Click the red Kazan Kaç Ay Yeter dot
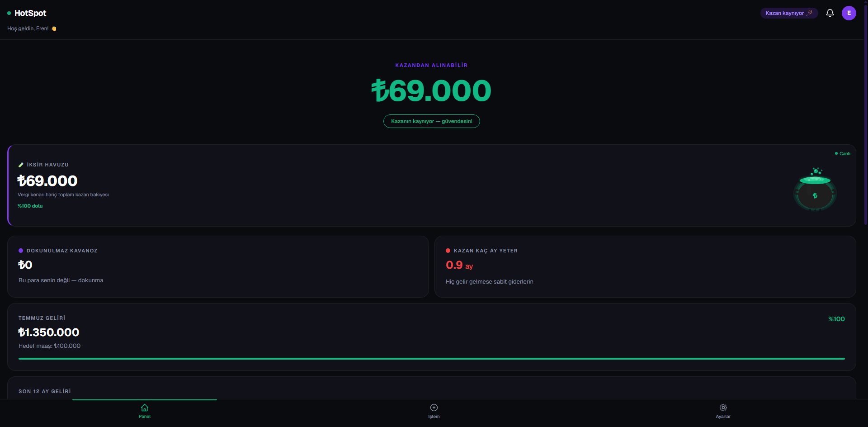868x427 pixels. pyautogui.click(x=448, y=251)
